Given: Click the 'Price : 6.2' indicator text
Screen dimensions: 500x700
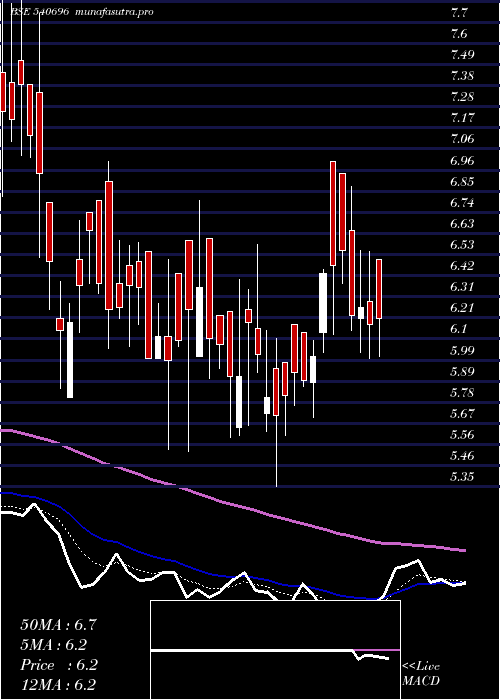Looking at the screenshot, I should tap(59, 665).
